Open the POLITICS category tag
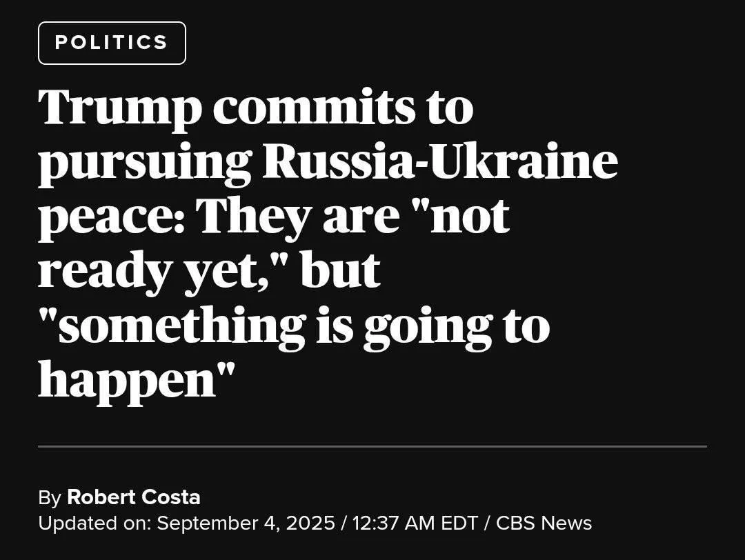The width and height of the screenshot is (745, 560). 112,43
